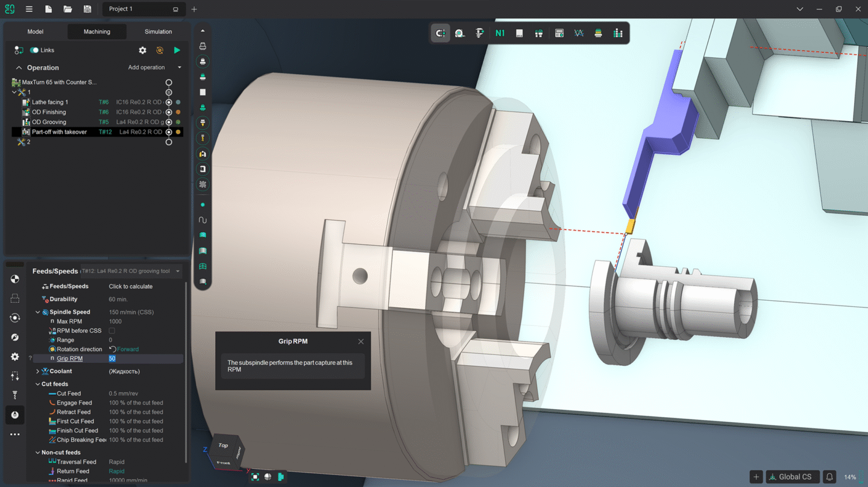The height and width of the screenshot is (487, 868).
Task: Open the Feeds/Speeds panel icon in left sidebar
Action: pyautogui.click(x=15, y=415)
